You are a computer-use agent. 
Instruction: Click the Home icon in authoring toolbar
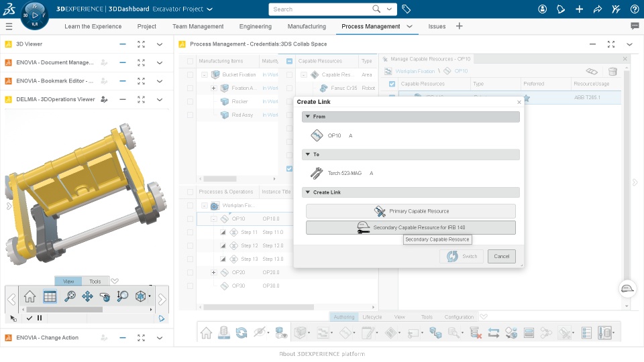coord(206,333)
